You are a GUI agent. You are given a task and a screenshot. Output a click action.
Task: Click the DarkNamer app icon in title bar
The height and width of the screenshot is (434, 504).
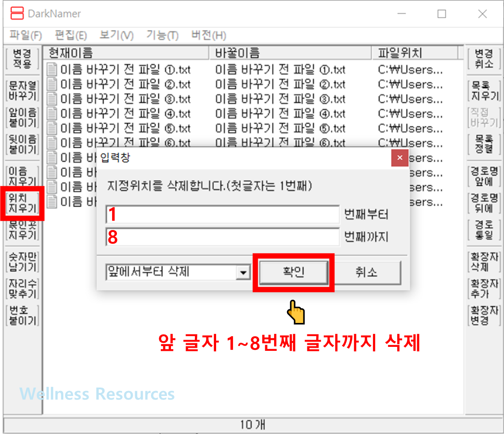pyautogui.click(x=17, y=13)
